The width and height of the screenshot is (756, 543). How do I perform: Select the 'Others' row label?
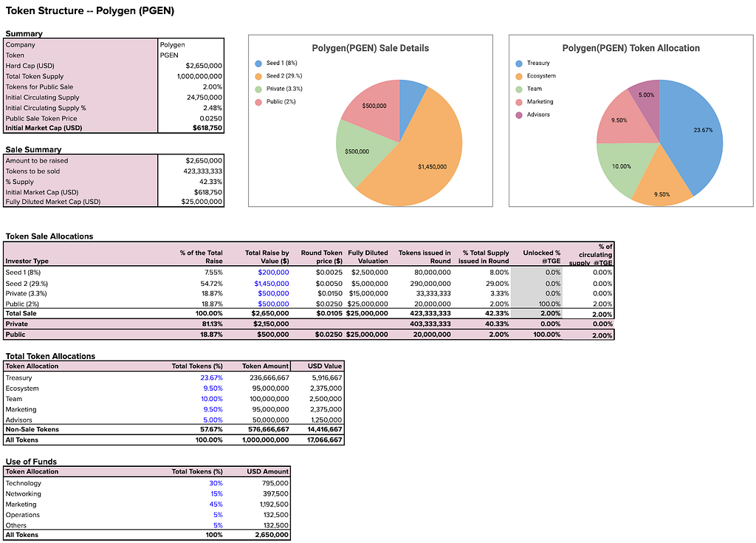[16, 525]
